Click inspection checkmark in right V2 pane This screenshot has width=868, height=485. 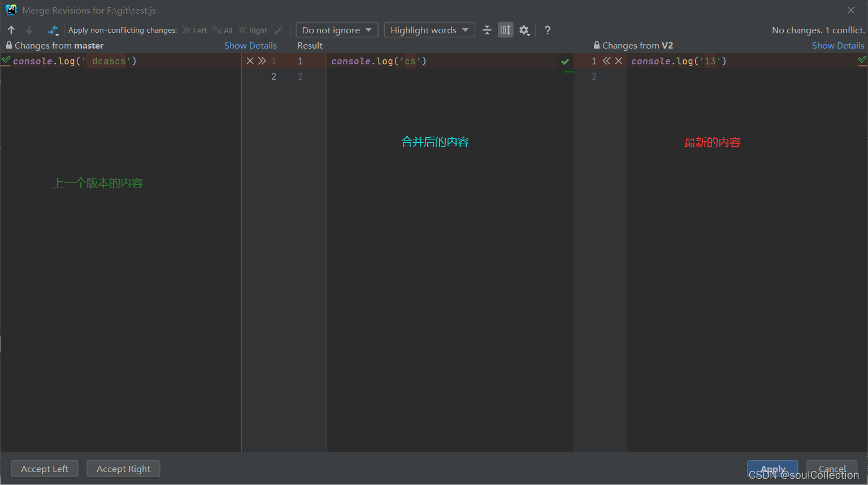click(x=862, y=59)
